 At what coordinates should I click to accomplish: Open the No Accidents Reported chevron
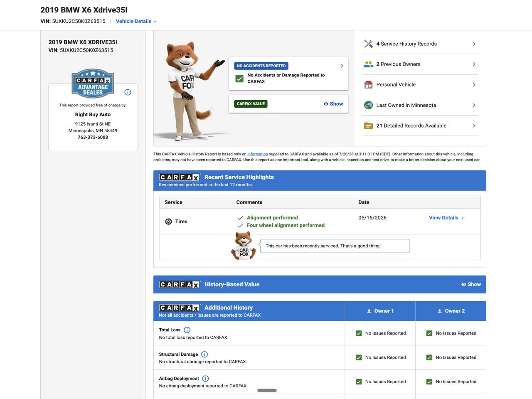(342, 66)
